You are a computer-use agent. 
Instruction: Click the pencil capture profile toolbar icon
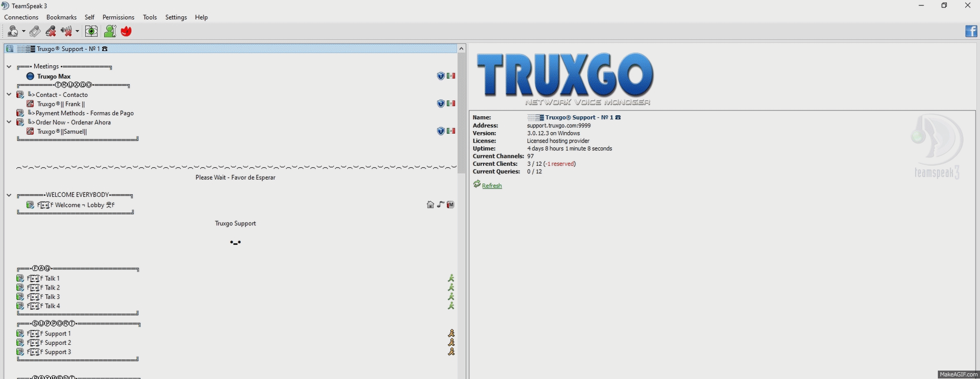(35, 32)
